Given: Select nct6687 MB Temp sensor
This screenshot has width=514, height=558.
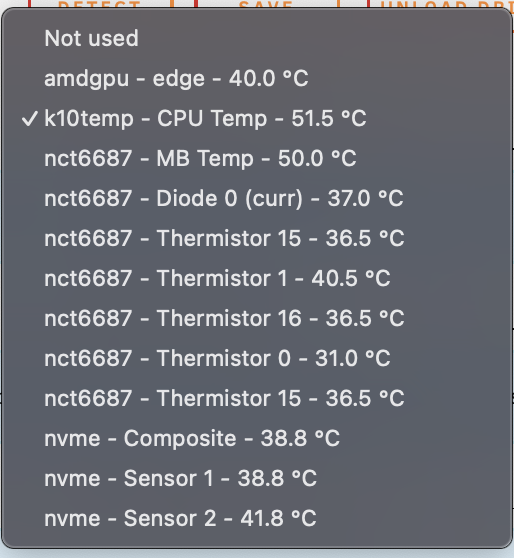Looking at the screenshot, I should (256, 158).
